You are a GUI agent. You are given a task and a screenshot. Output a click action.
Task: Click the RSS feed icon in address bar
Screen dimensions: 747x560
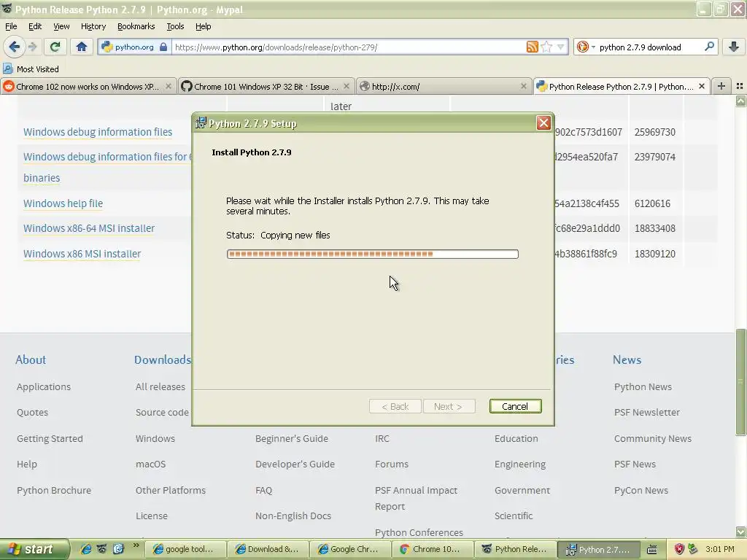532,47
